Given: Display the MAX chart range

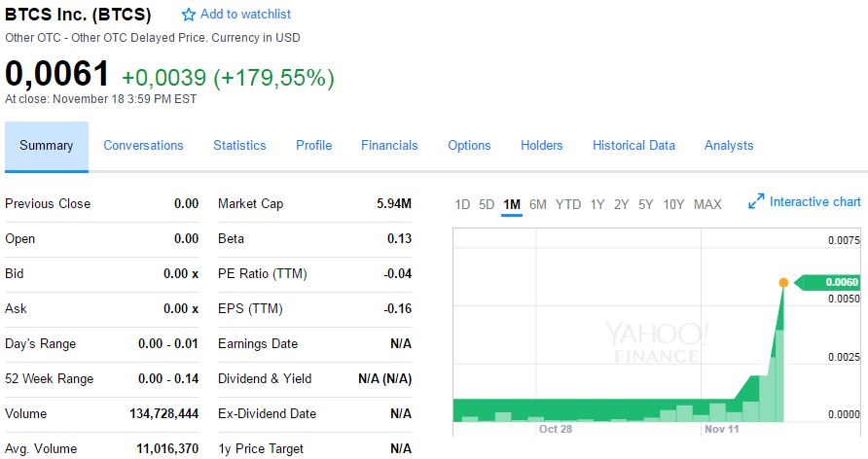Looking at the screenshot, I should [x=707, y=204].
